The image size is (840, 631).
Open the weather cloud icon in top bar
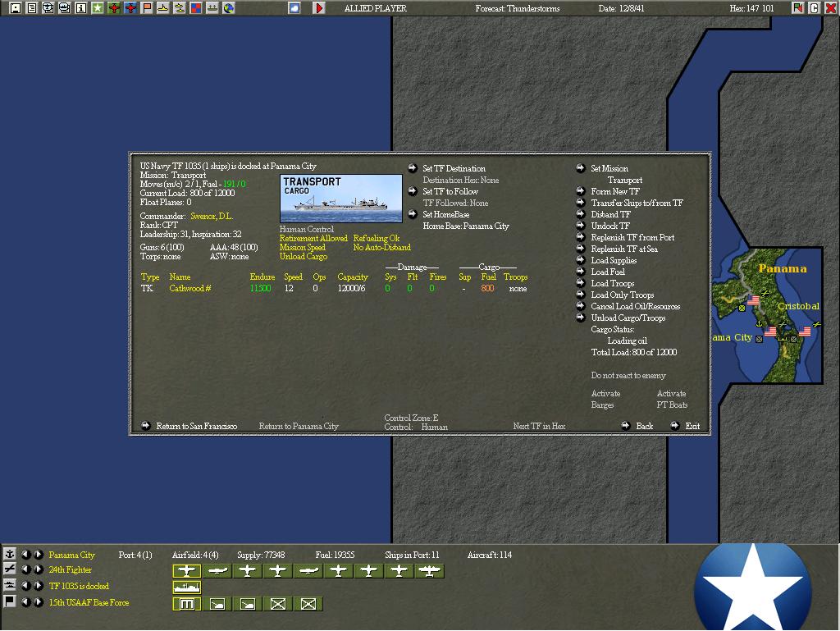[x=294, y=8]
